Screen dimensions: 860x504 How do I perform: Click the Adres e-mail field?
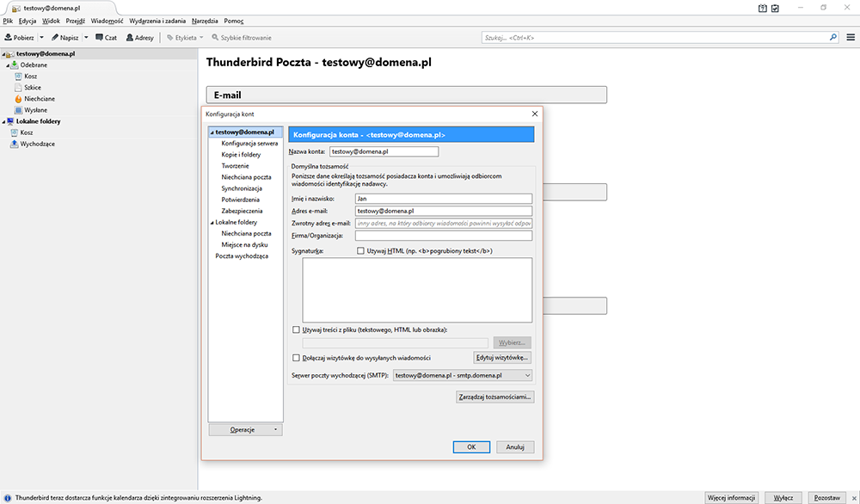coord(444,211)
